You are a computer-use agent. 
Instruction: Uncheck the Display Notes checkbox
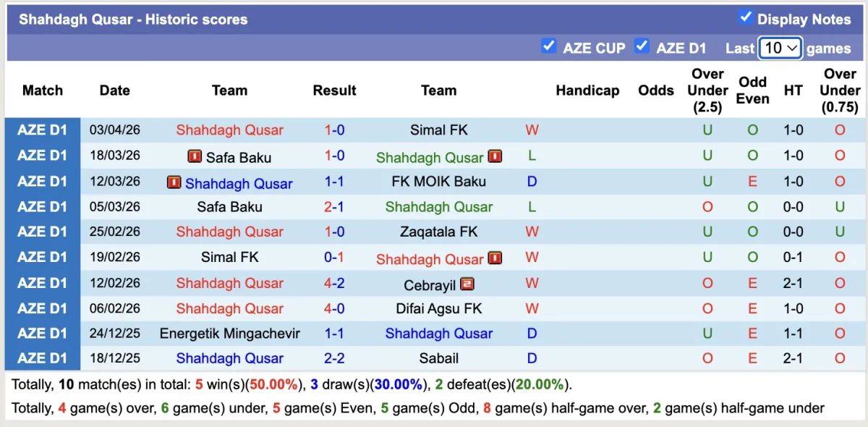[x=746, y=17]
